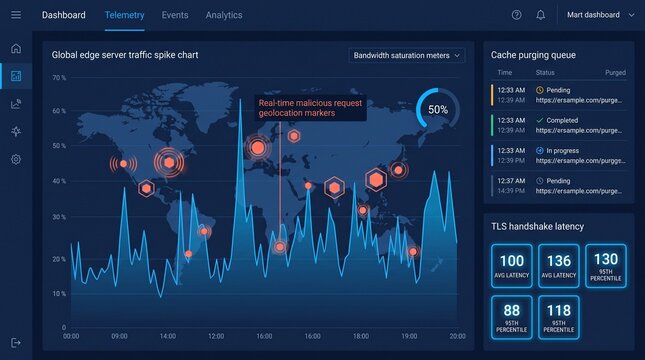The image size is (645, 360).
Task: Go to Home in sidebar
Action: tap(16, 49)
